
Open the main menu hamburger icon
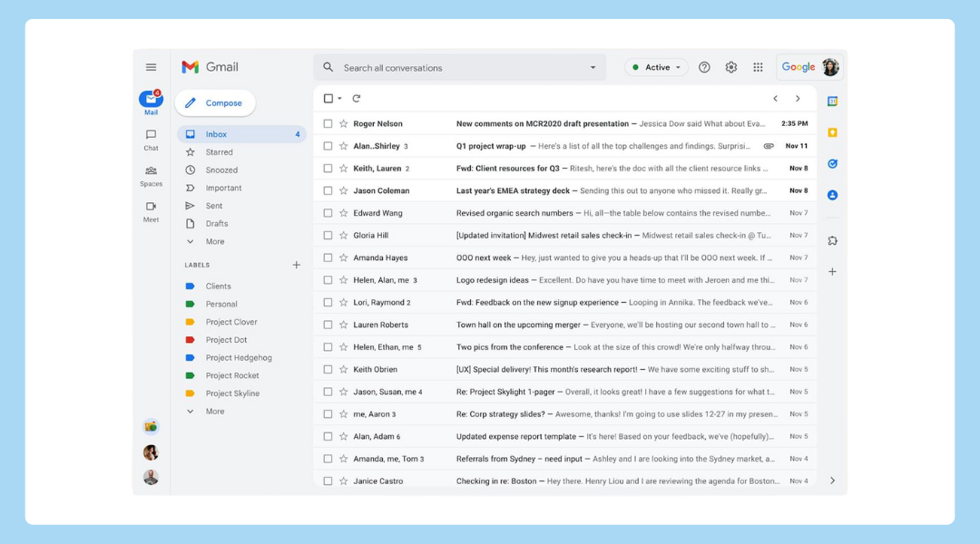151,67
